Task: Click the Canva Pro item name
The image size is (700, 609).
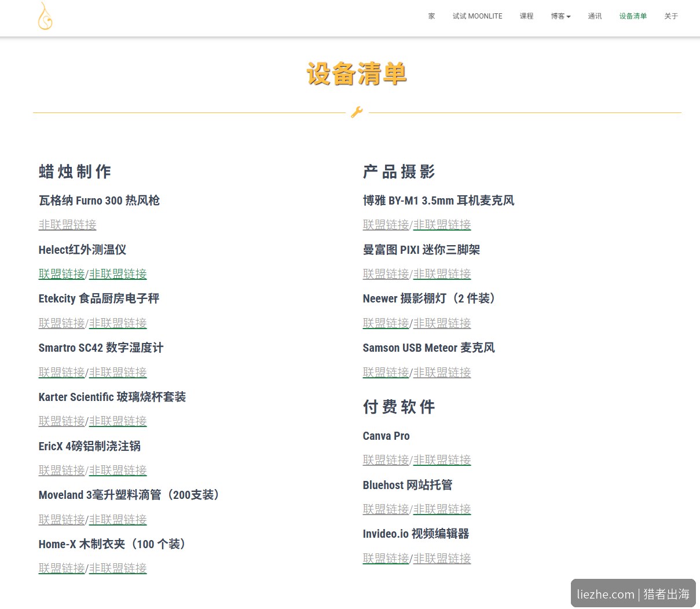Action: point(386,436)
